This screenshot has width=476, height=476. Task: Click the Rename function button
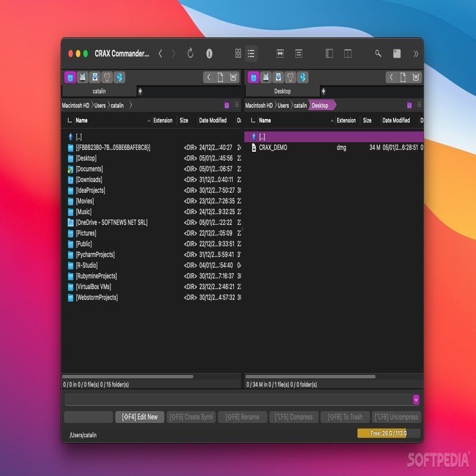[242, 417]
